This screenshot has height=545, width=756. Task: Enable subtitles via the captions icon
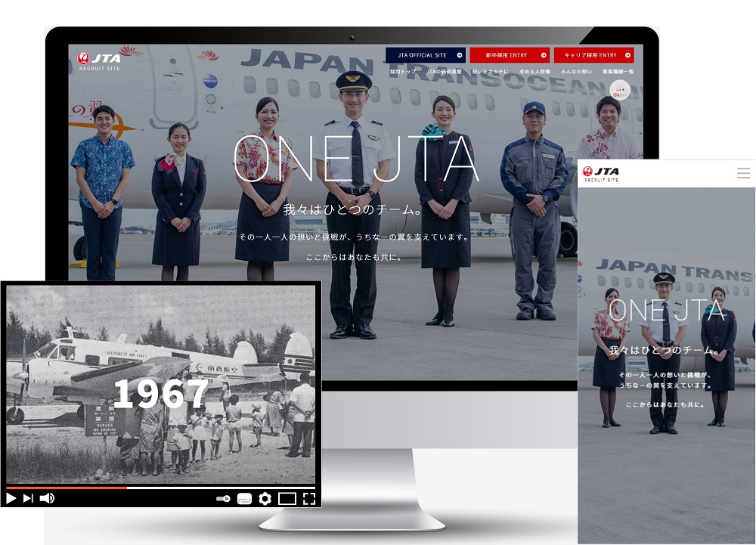(x=243, y=497)
